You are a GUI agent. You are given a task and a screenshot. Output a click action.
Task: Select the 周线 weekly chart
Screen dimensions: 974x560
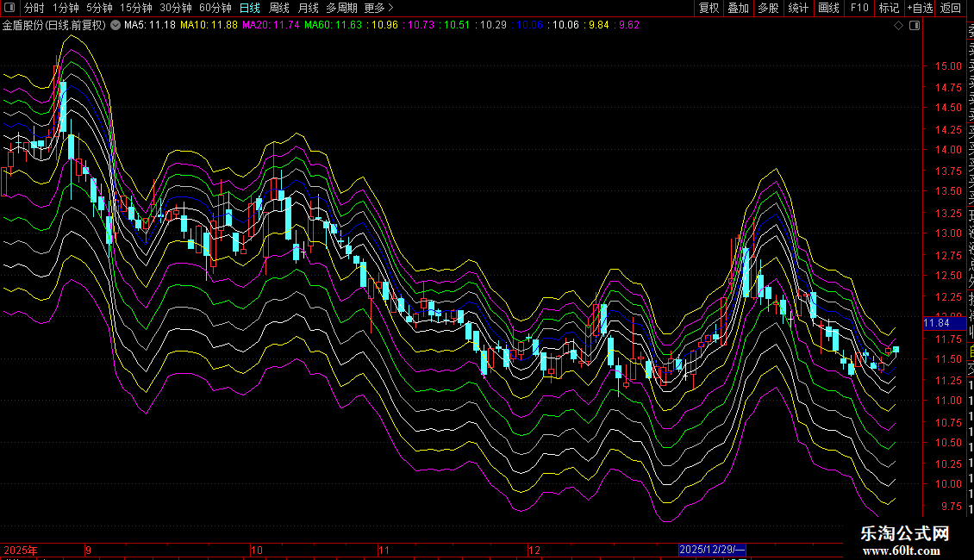278,8
